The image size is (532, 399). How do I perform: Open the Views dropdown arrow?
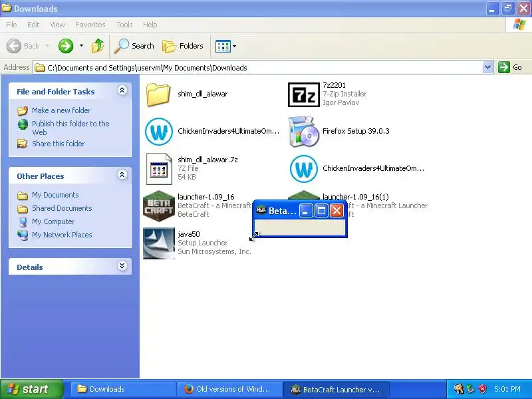(235, 46)
